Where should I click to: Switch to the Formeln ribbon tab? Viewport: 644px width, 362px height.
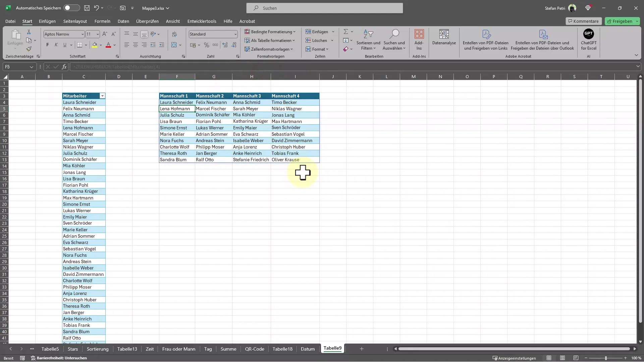(102, 21)
